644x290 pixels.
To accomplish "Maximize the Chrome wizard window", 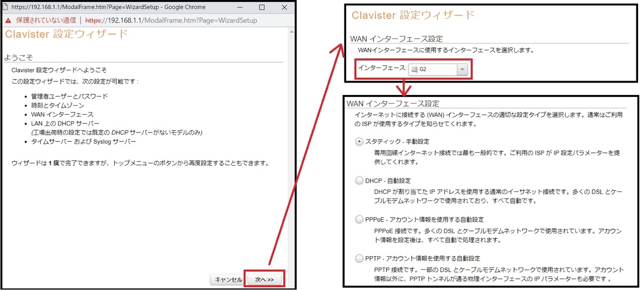I will pyautogui.click(x=261, y=8).
